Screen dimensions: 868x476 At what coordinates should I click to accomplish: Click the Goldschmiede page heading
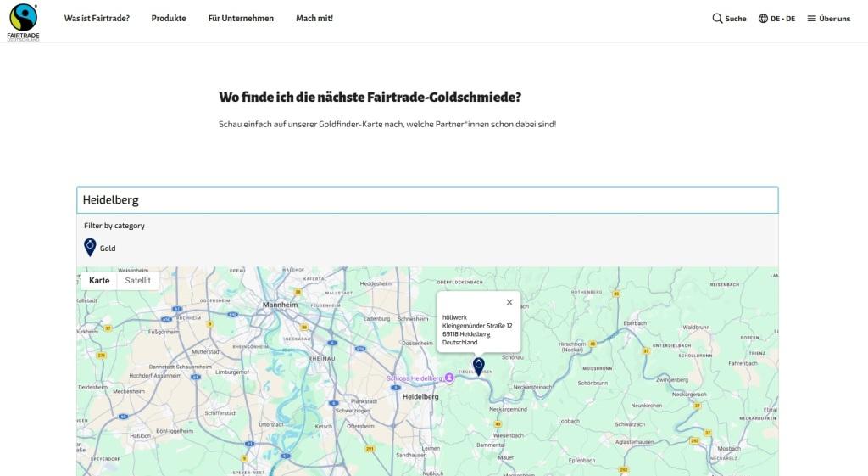point(370,98)
